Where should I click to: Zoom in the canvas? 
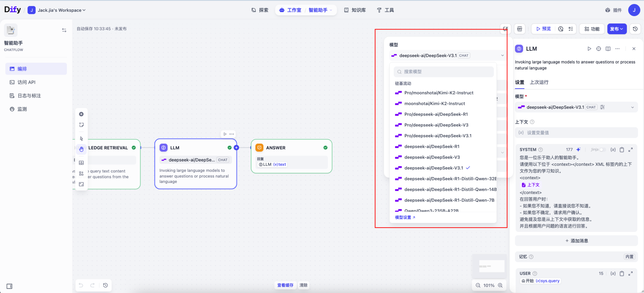500,285
